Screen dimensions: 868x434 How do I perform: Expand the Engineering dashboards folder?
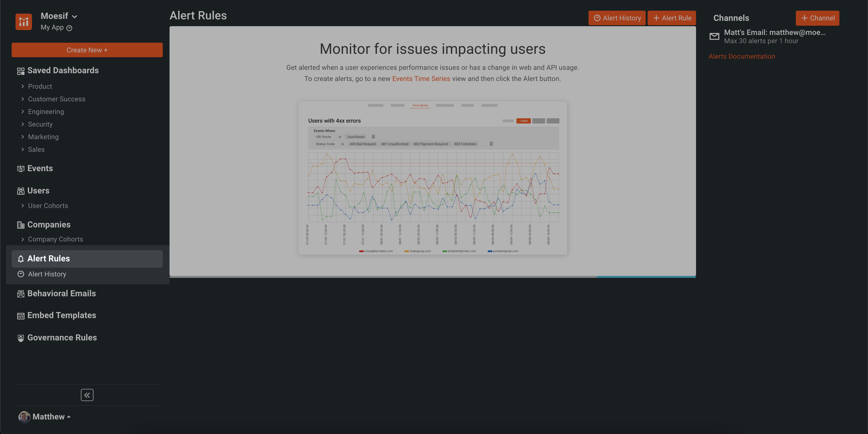pyautogui.click(x=46, y=112)
